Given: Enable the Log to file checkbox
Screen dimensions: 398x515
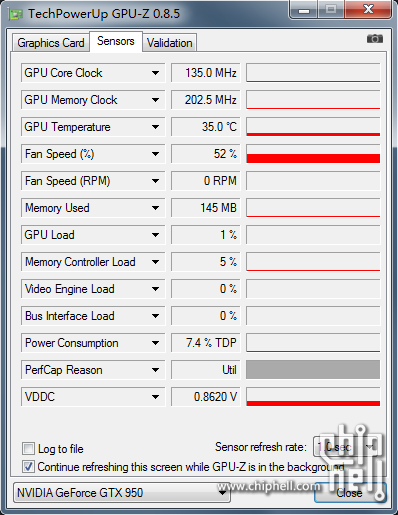Looking at the screenshot, I should 28,448.
